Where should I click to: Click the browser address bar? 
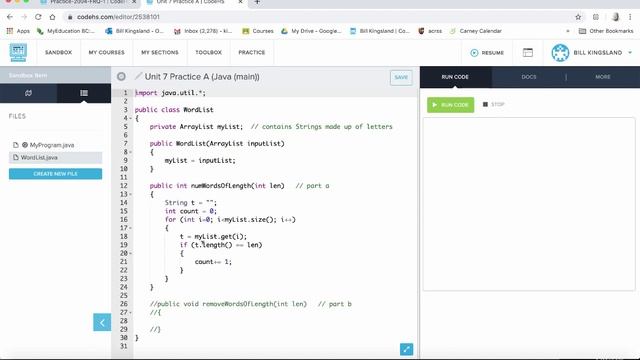[318, 17]
